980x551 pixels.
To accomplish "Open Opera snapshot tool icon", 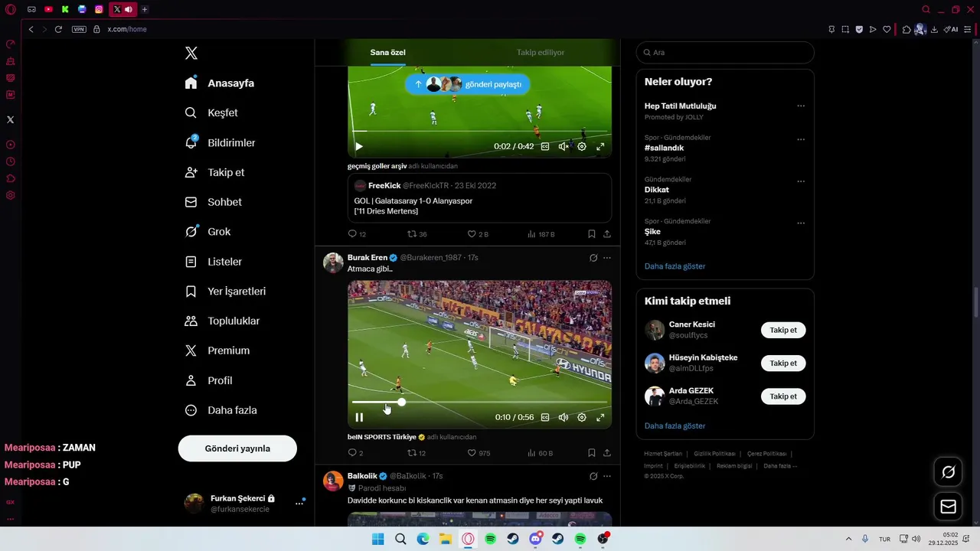I will (x=845, y=29).
